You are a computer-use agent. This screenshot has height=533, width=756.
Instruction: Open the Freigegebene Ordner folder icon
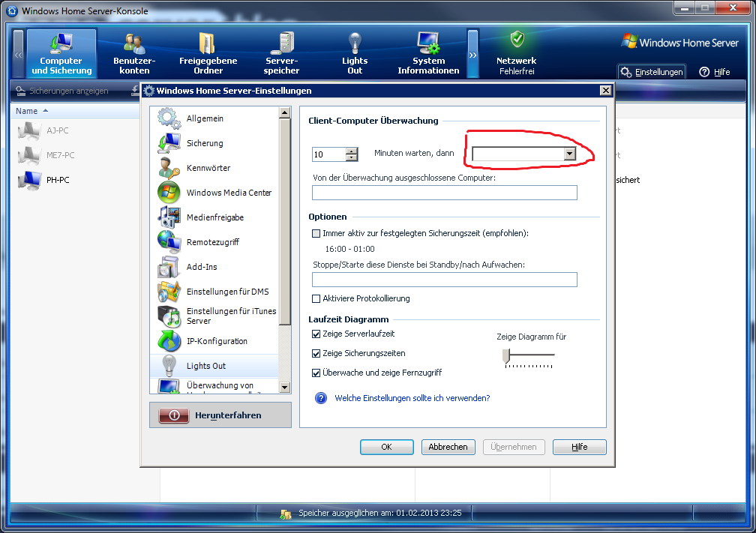pyautogui.click(x=208, y=43)
